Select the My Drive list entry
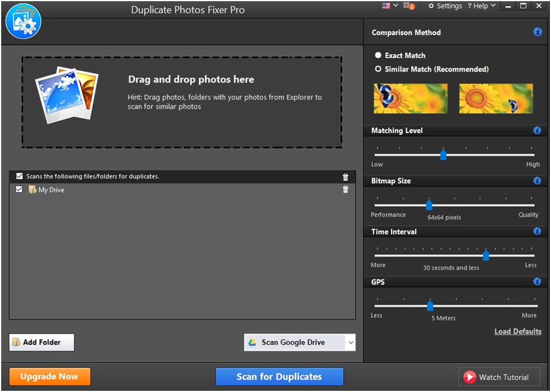Image resolution: width=551 pixels, height=392 pixels. (x=182, y=190)
